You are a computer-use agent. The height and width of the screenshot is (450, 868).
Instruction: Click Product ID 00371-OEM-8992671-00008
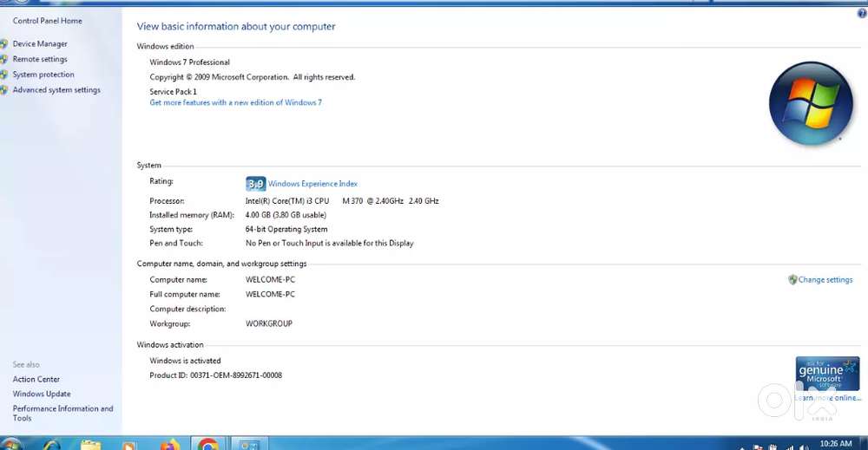click(x=216, y=375)
